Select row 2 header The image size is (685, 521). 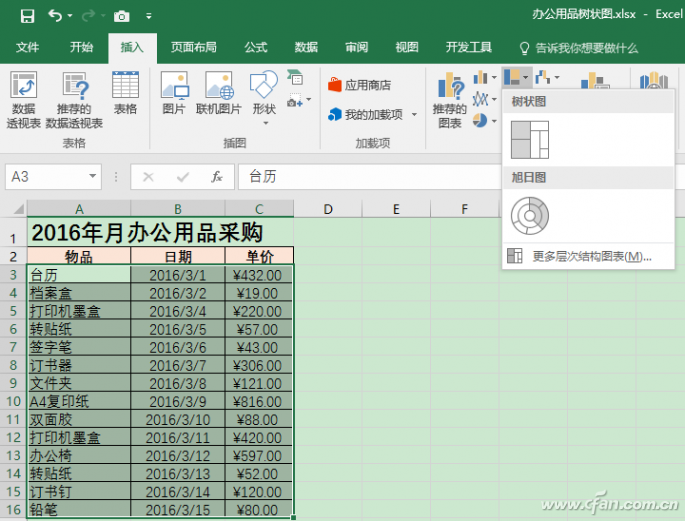coord(13,256)
